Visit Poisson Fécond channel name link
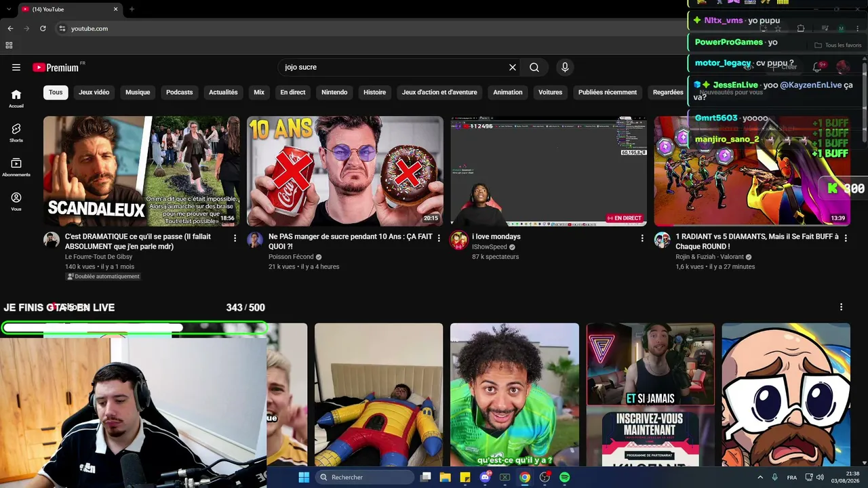The width and height of the screenshot is (868, 488). pyautogui.click(x=291, y=257)
